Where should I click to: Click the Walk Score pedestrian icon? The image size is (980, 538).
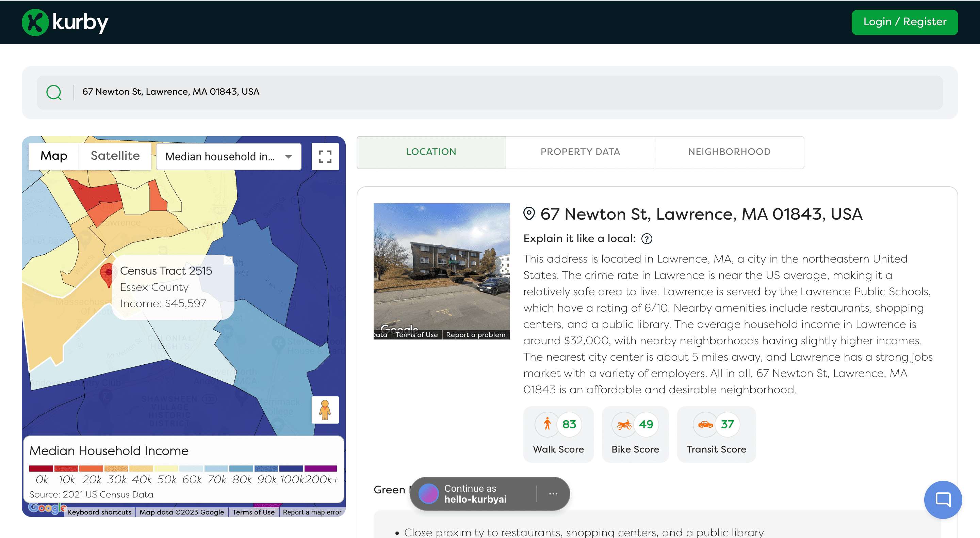pos(547,424)
